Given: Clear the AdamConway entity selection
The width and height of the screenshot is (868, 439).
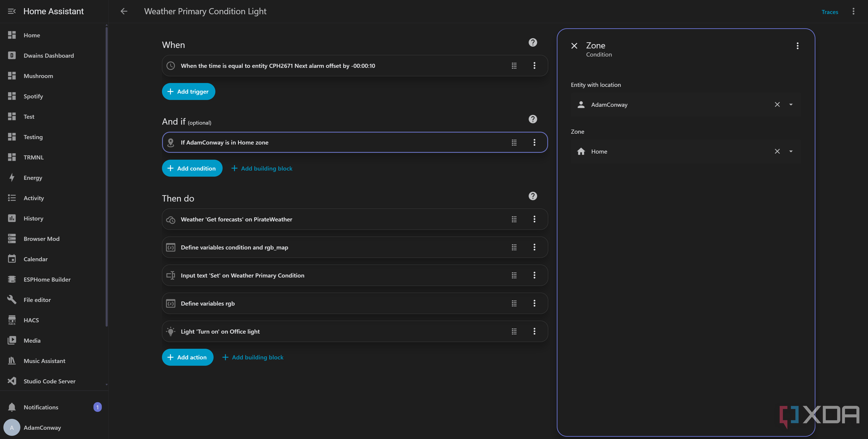Looking at the screenshot, I should [x=777, y=104].
